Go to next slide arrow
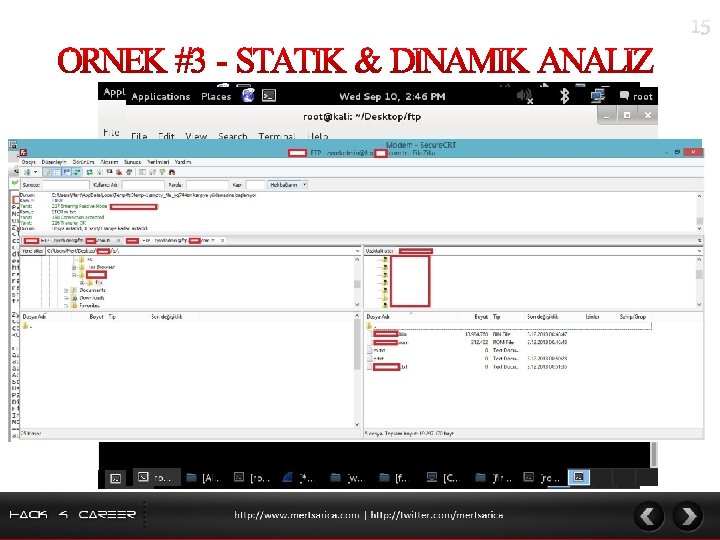The image size is (720, 540). point(688,516)
